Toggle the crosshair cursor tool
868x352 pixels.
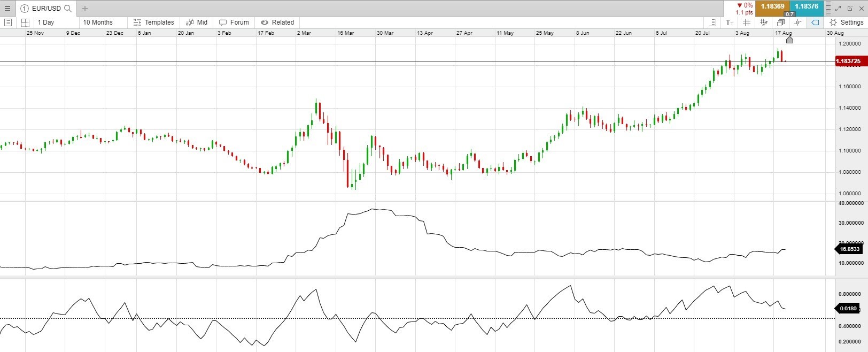click(798, 22)
